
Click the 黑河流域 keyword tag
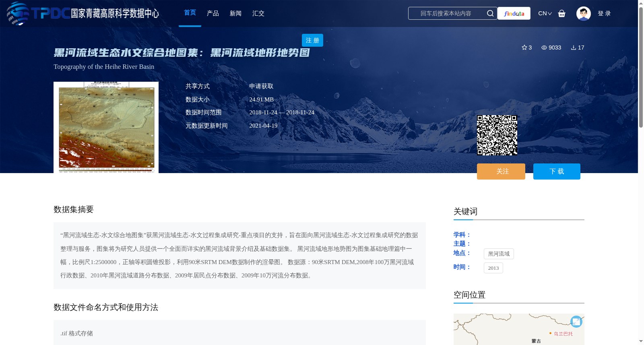[499, 254]
